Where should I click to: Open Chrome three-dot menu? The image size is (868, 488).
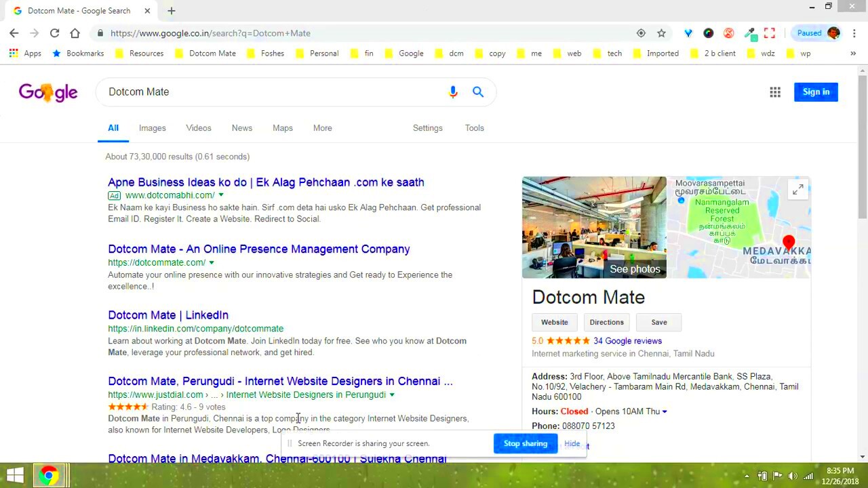coord(854,33)
